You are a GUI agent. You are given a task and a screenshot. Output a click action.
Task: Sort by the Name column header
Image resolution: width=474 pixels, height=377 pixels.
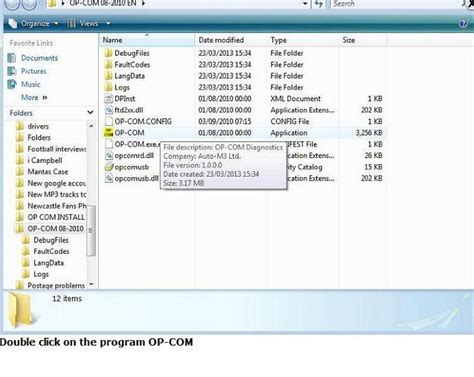tap(147, 40)
